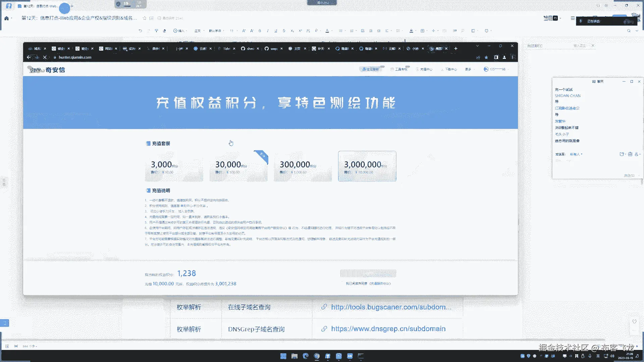Click the browser bookmark star icon
This screenshot has height=362, width=644.
click(486, 57)
